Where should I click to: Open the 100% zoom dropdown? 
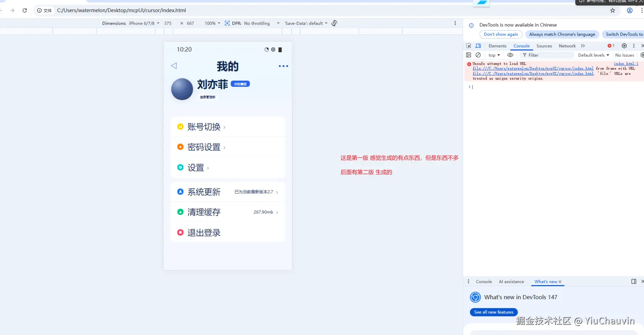[x=212, y=23]
